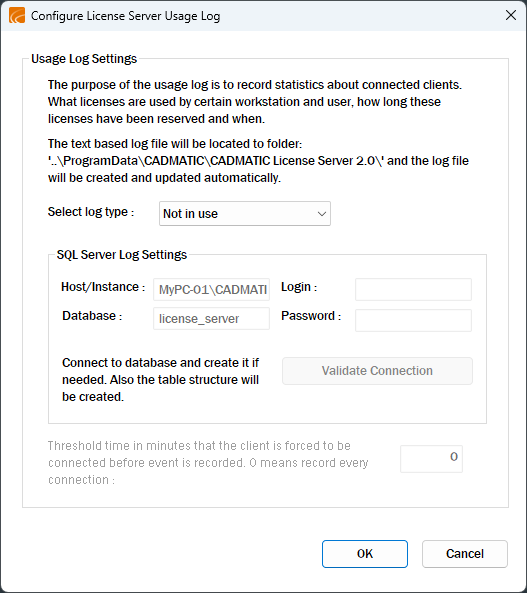Click the chevron arrow of log type dropdown
Image resolution: width=527 pixels, height=593 pixels.
coord(322,214)
